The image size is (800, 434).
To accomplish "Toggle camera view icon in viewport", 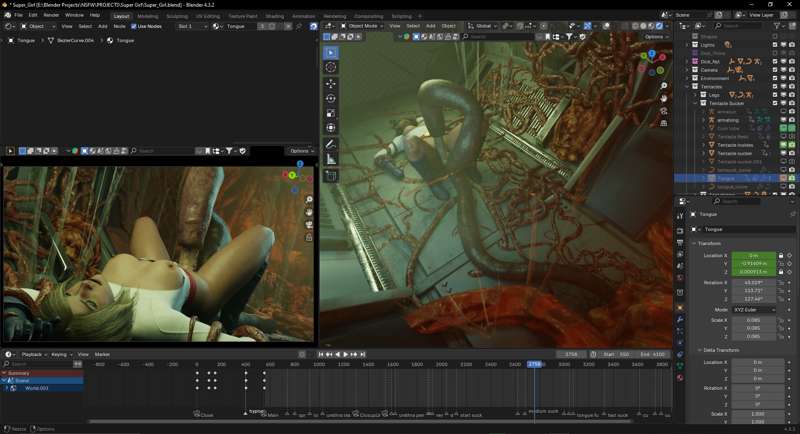I will (663, 111).
